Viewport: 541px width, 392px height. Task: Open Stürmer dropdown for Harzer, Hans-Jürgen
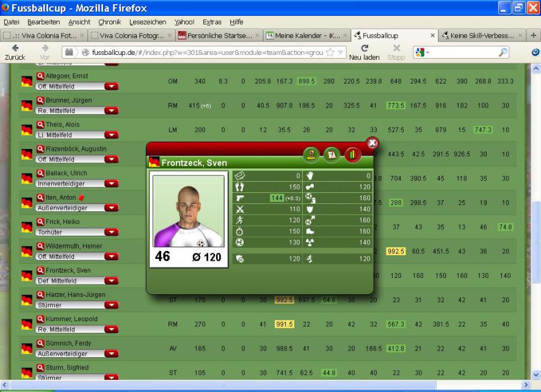tap(111, 305)
